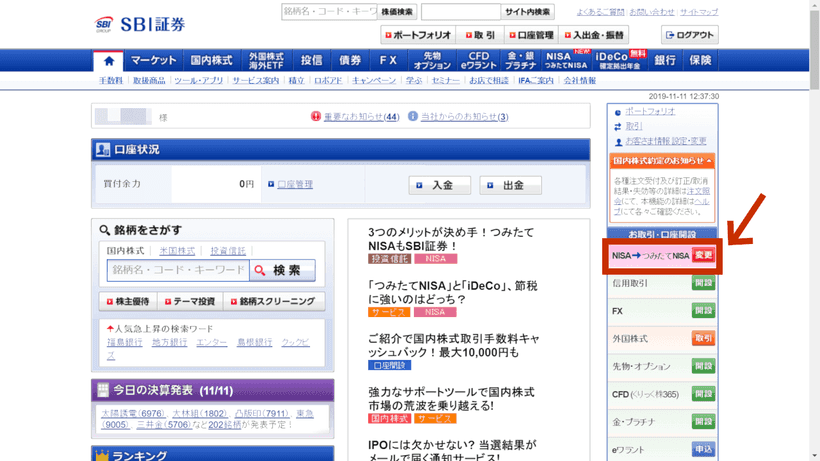Open the 先物オプション menu

[432, 61]
